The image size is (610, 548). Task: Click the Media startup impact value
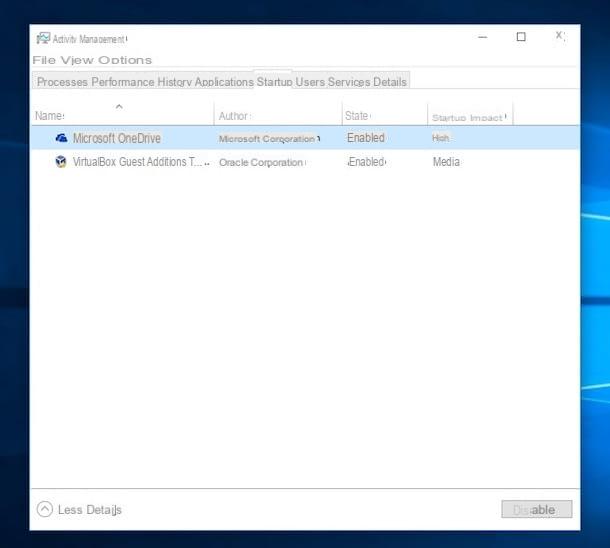pos(446,162)
